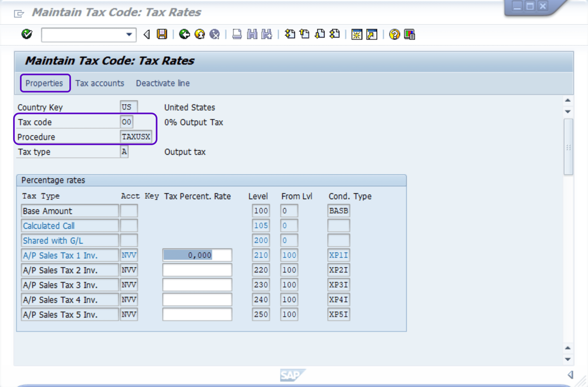Save the tax code with the Save icon

(162, 34)
